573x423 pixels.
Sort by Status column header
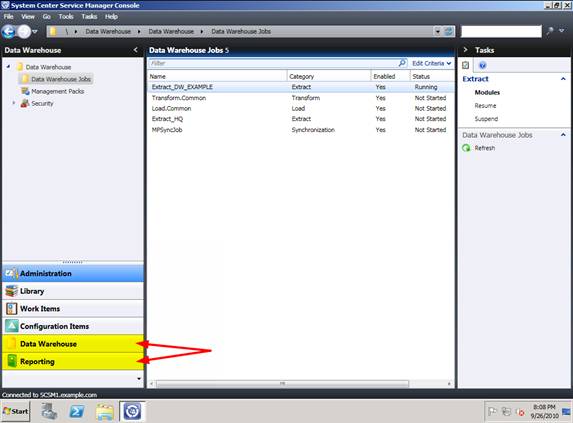(x=432, y=76)
